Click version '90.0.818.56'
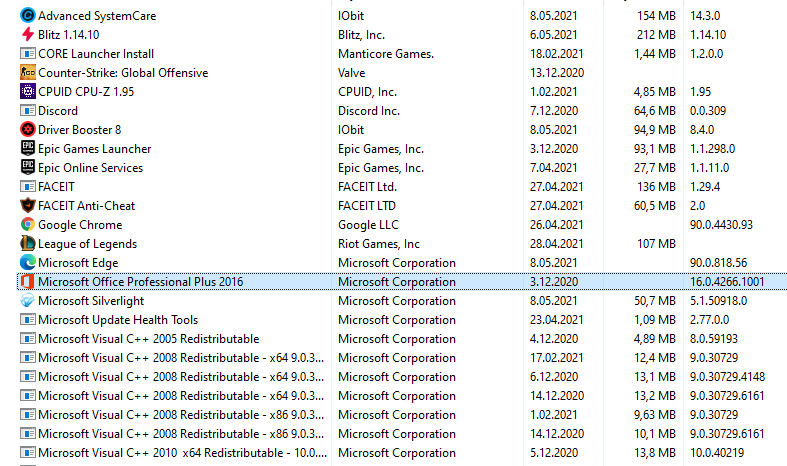This screenshot has height=466, width=787. point(718,263)
